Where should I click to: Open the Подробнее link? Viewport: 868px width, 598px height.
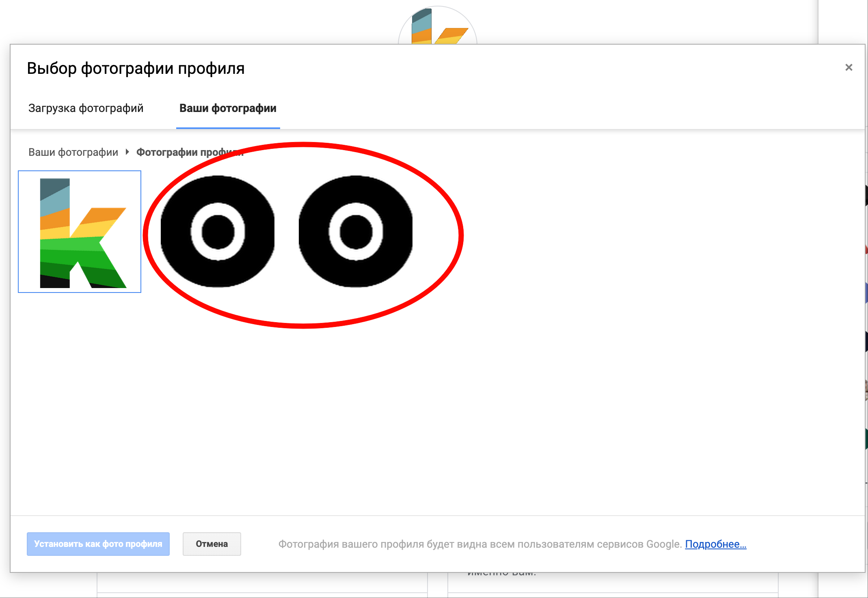[x=716, y=544]
